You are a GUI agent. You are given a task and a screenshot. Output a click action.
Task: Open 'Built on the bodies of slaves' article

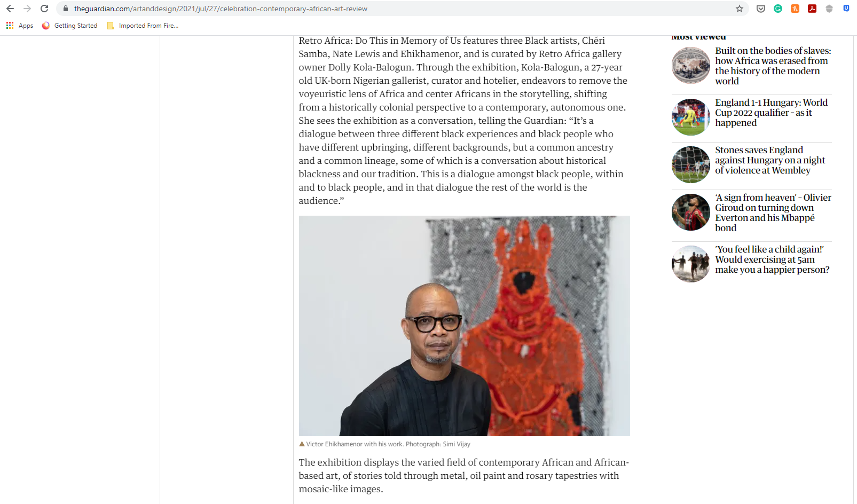point(773,66)
